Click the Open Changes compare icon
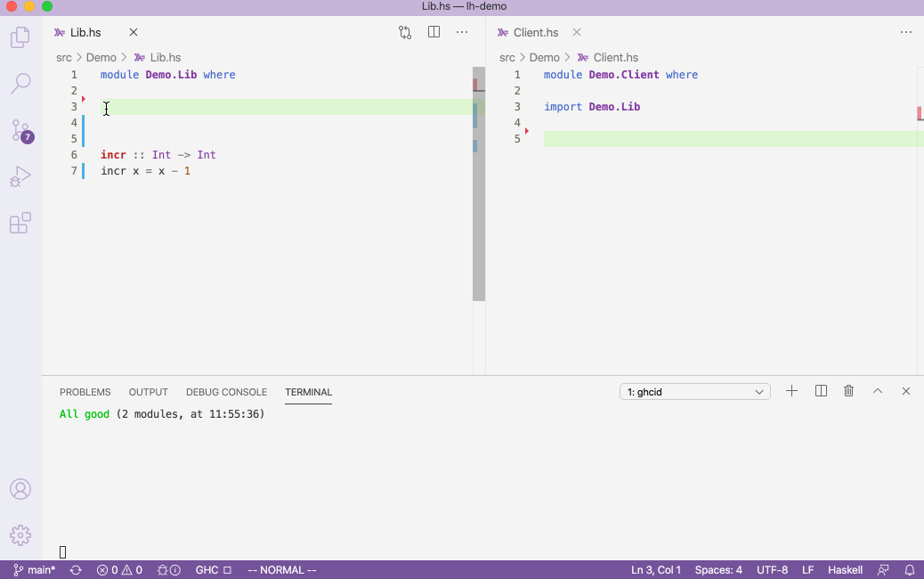This screenshot has height=579, width=924. pyautogui.click(x=405, y=32)
